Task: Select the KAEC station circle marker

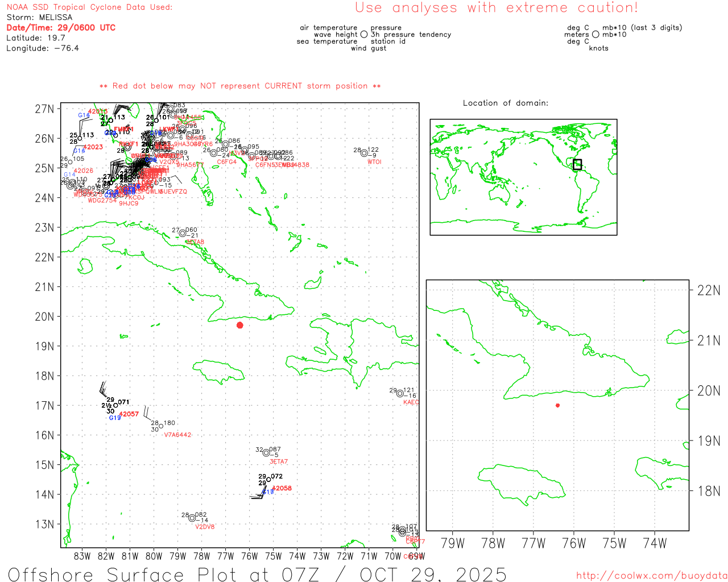Action: coord(400,393)
